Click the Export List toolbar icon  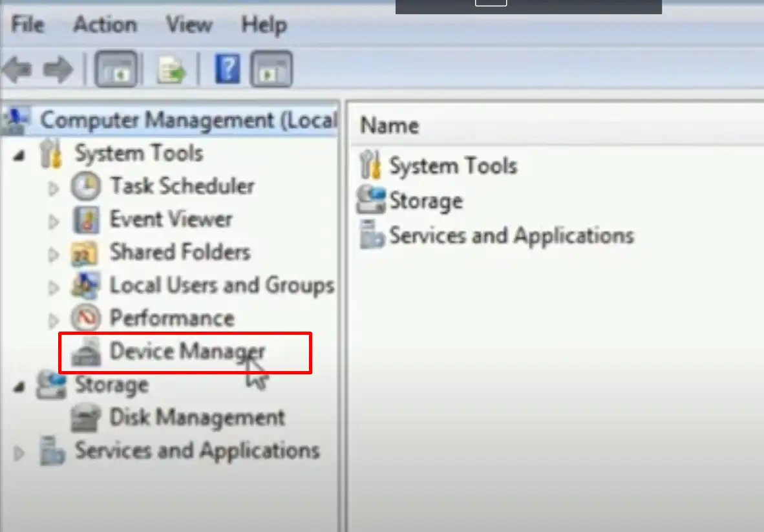tap(171, 70)
